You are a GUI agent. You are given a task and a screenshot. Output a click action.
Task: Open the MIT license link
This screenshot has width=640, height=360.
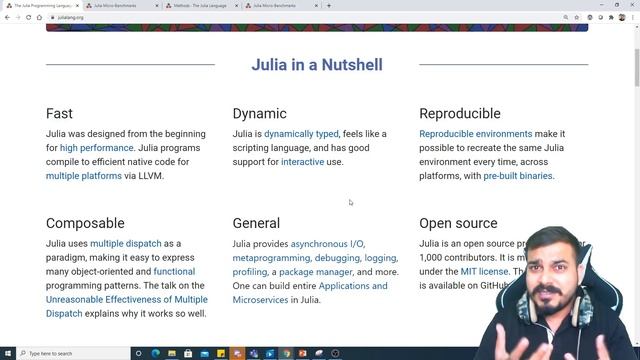(484, 271)
